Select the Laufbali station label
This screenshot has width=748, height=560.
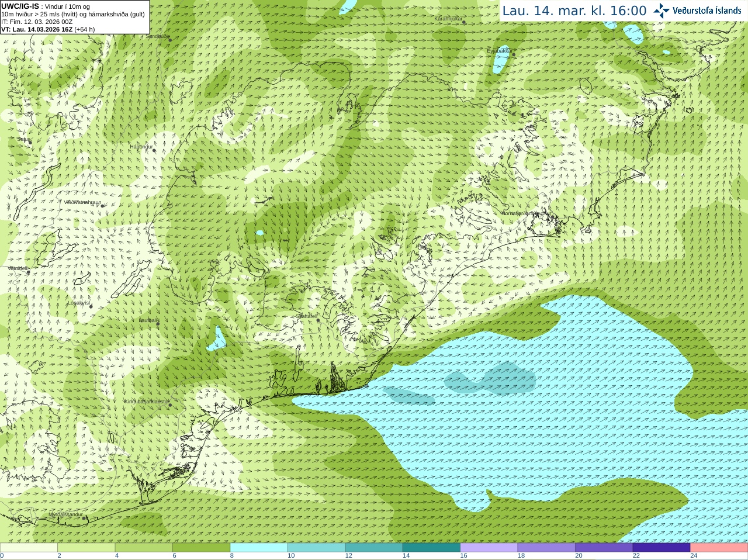148,320
